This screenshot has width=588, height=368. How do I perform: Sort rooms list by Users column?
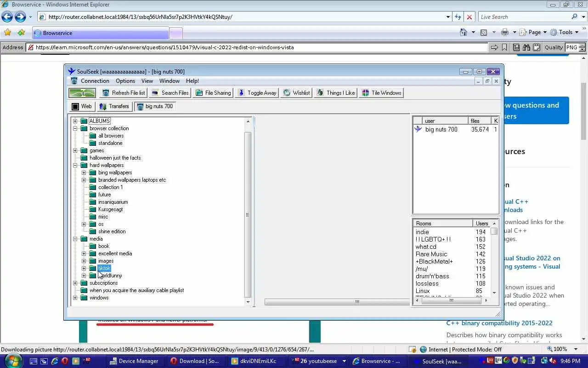click(x=482, y=224)
